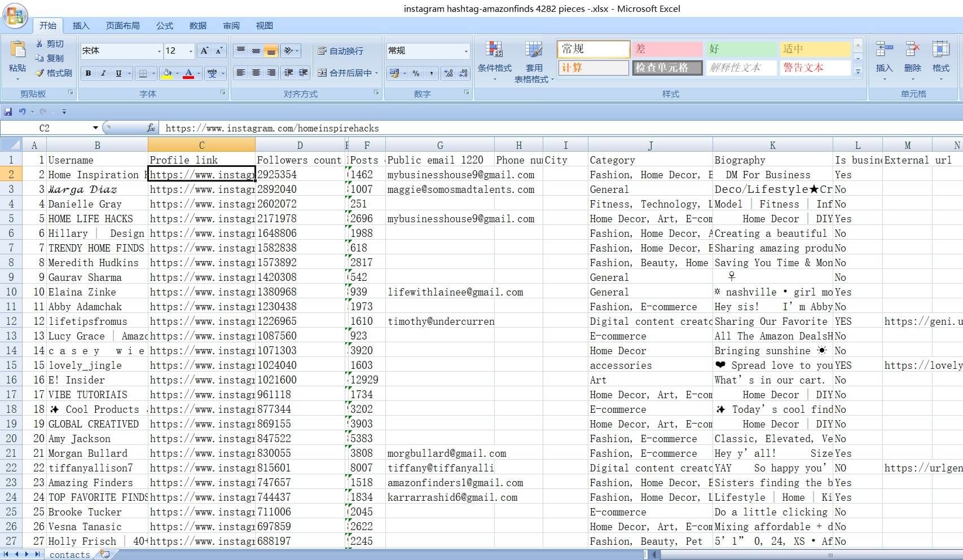Select the contacts sheet tab

69,554
